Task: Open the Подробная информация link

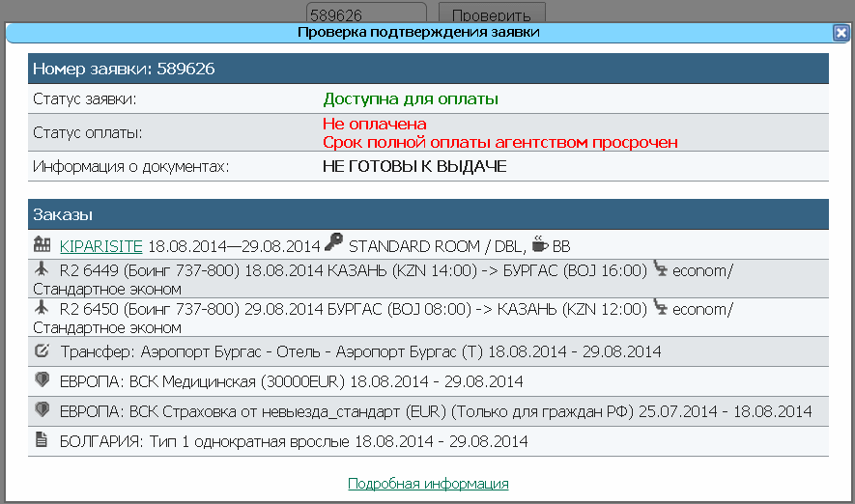Action: click(x=428, y=483)
